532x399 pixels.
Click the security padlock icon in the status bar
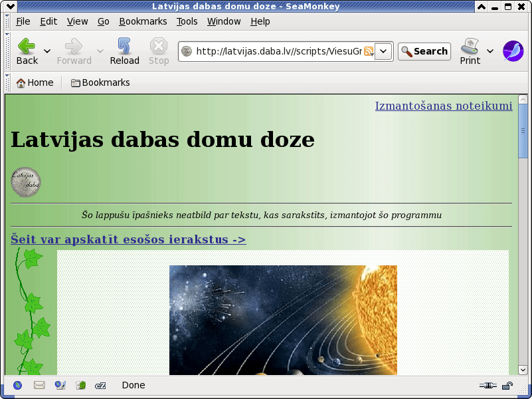point(507,386)
